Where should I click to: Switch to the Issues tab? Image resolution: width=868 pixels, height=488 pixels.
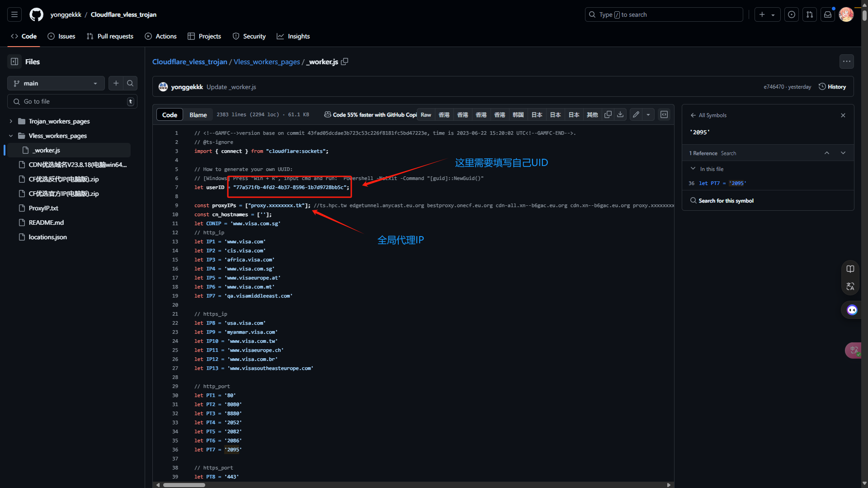(x=61, y=36)
